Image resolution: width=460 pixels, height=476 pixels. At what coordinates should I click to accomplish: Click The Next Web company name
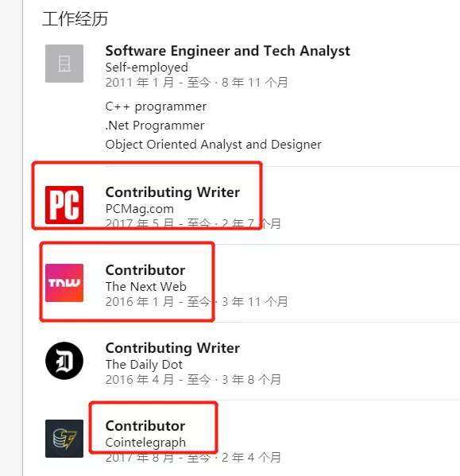[x=146, y=287]
